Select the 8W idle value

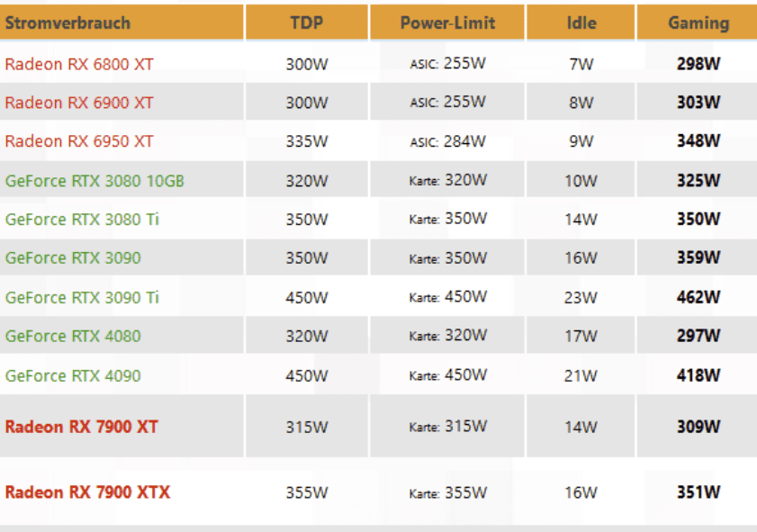[x=581, y=103]
